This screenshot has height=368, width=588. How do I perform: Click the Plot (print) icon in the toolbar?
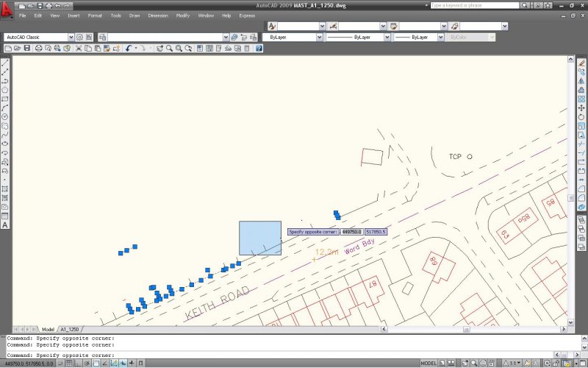tap(38, 48)
